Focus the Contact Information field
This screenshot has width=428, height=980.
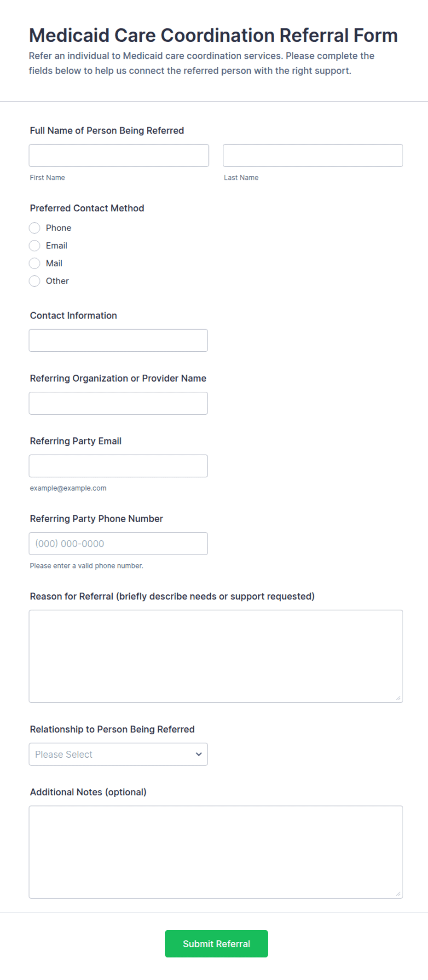[118, 341]
